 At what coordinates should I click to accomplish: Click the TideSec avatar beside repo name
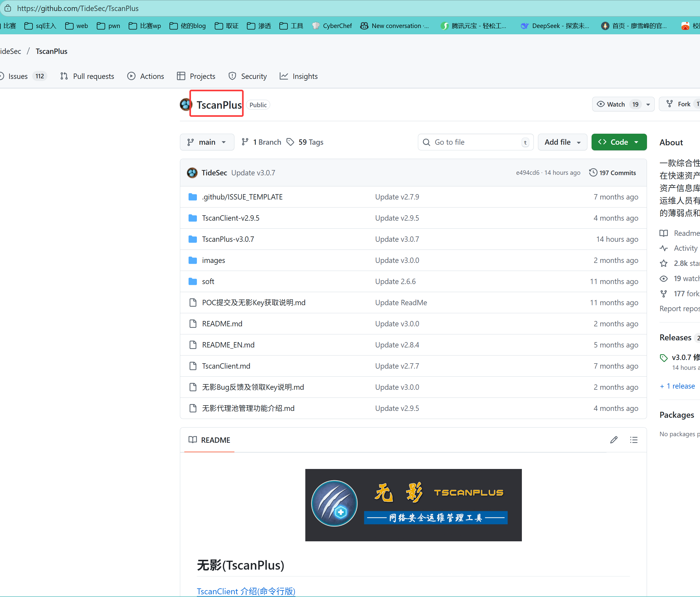pyautogui.click(x=186, y=105)
